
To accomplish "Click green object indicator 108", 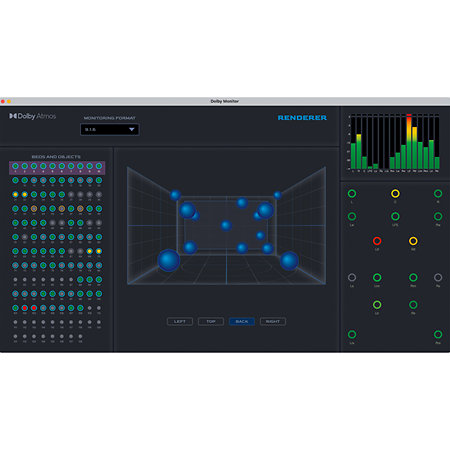I will [80, 308].
